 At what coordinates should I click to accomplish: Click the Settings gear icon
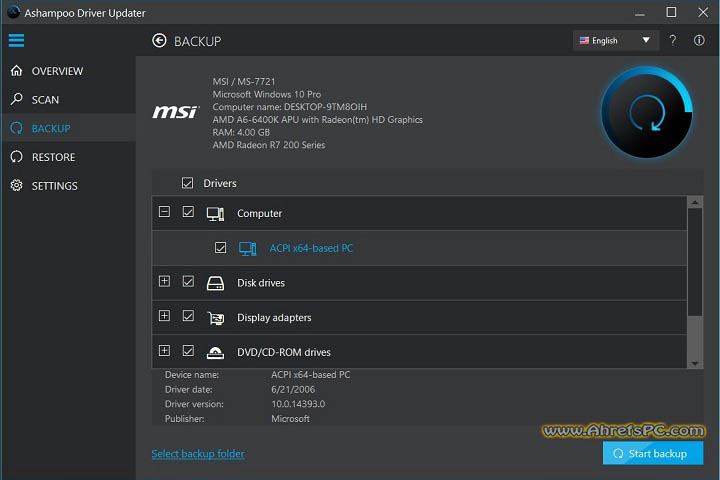pyautogui.click(x=17, y=186)
